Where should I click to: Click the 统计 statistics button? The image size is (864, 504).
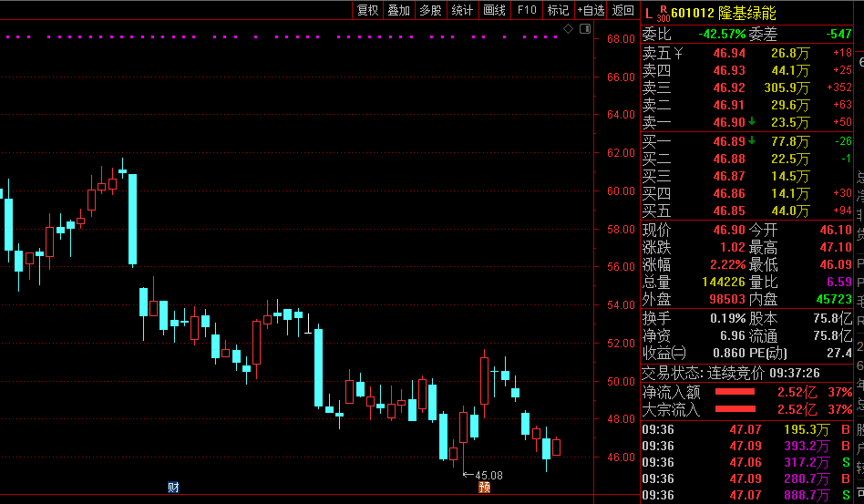coord(462,10)
